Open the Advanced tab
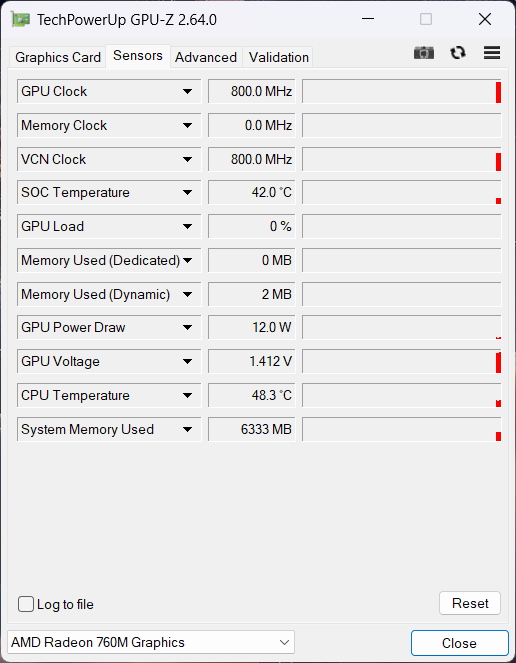516x663 pixels. tap(206, 57)
